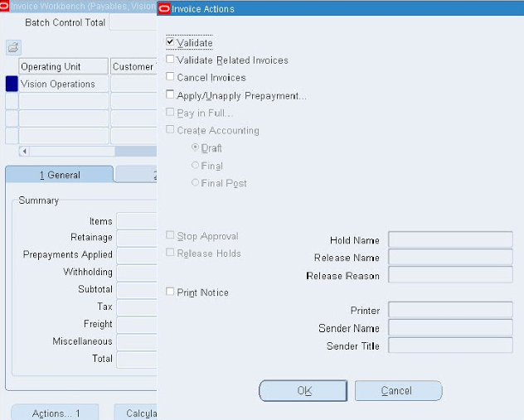Click the partially visible Calculate button
This screenshot has width=524, height=420.
(136, 413)
